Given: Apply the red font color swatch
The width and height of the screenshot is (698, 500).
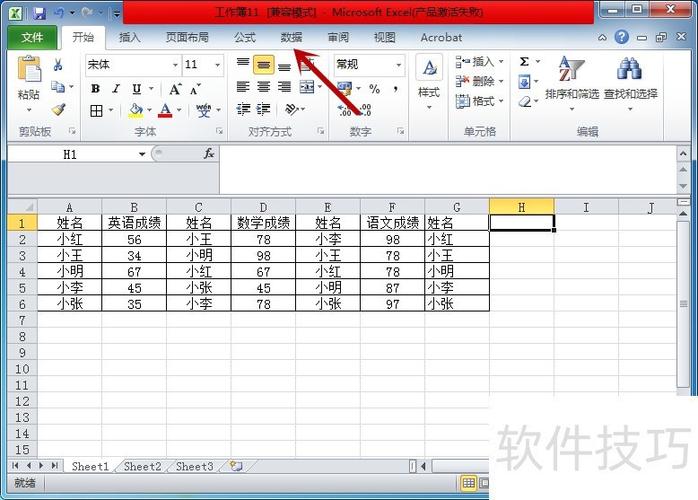Looking at the screenshot, I should click(x=165, y=110).
